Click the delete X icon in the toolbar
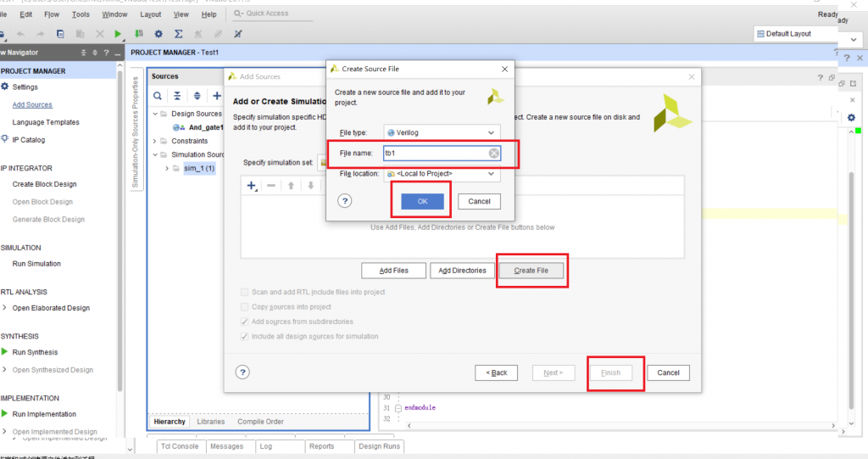The image size is (868, 459). pyautogui.click(x=100, y=34)
